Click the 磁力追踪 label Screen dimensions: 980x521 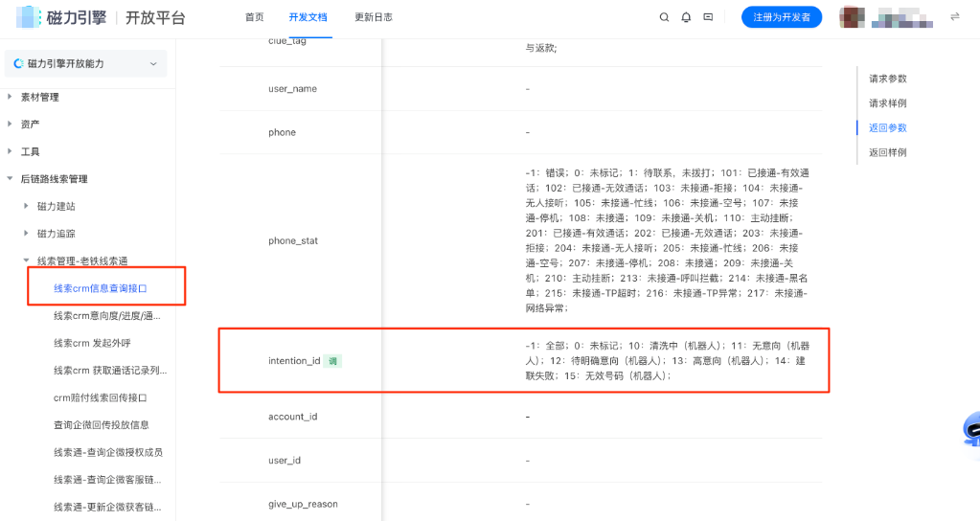[x=57, y=233]
